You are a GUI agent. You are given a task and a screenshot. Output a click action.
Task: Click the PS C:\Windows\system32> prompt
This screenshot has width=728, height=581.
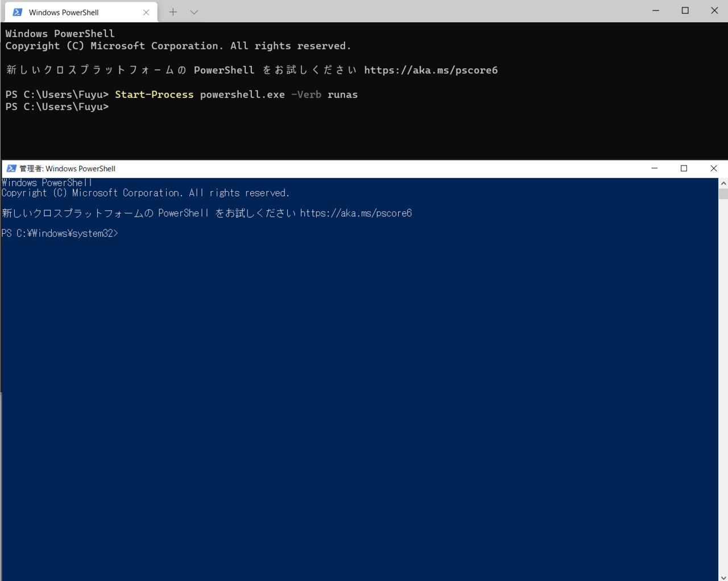point(60,233)
